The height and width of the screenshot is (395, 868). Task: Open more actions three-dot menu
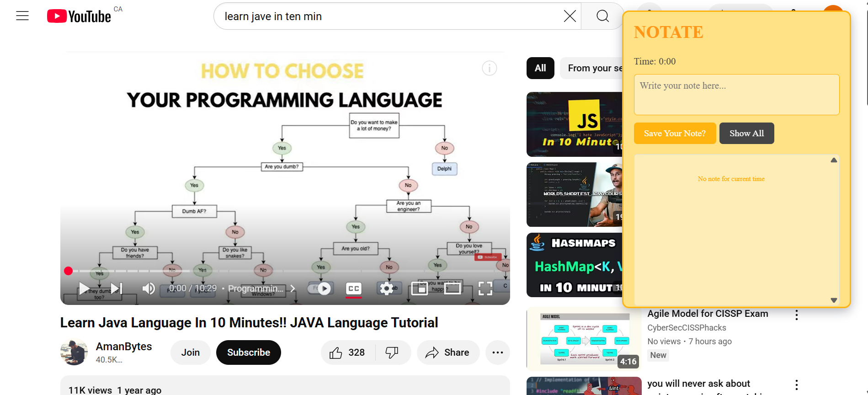(x=498, y=352)
